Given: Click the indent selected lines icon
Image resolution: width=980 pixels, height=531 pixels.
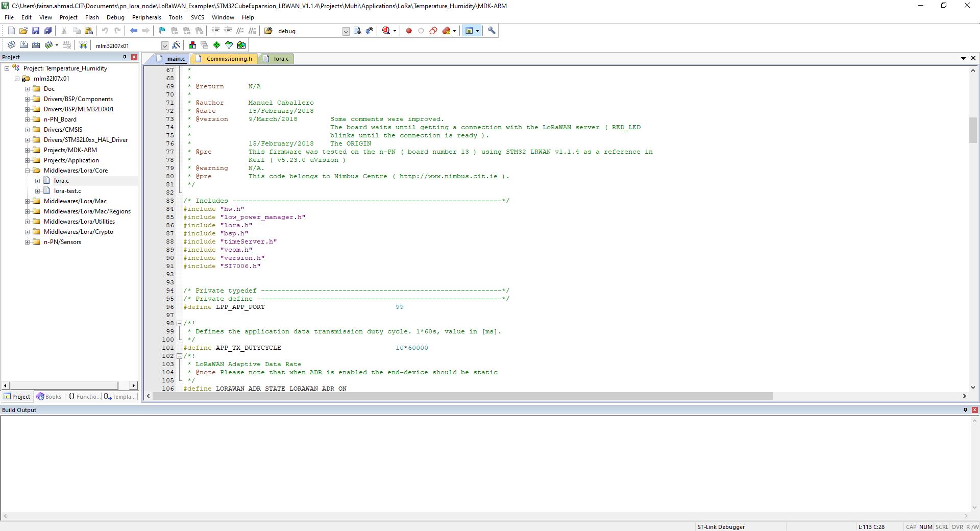Looking at the screenshot, I should point(215,31).
